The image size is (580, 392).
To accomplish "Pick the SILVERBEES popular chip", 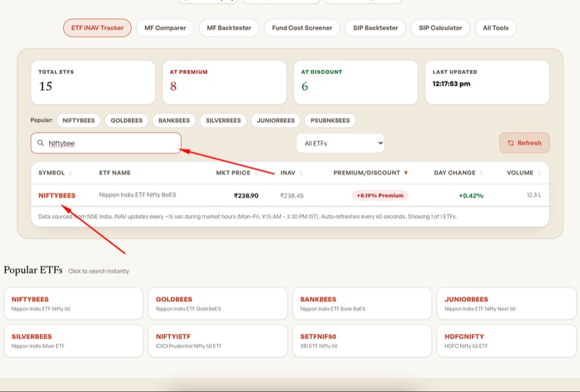I will [223, 120].
